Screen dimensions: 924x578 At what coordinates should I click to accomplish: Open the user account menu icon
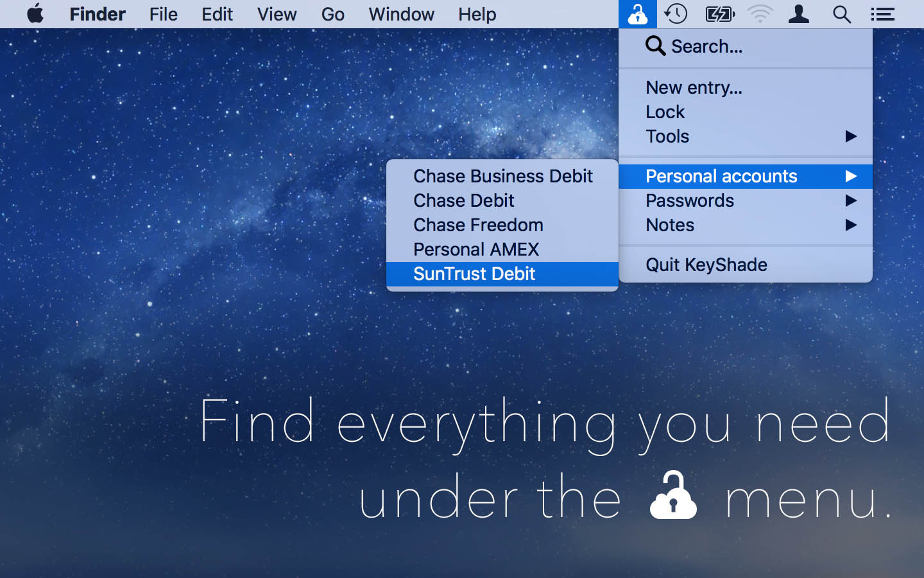[799, 14]
